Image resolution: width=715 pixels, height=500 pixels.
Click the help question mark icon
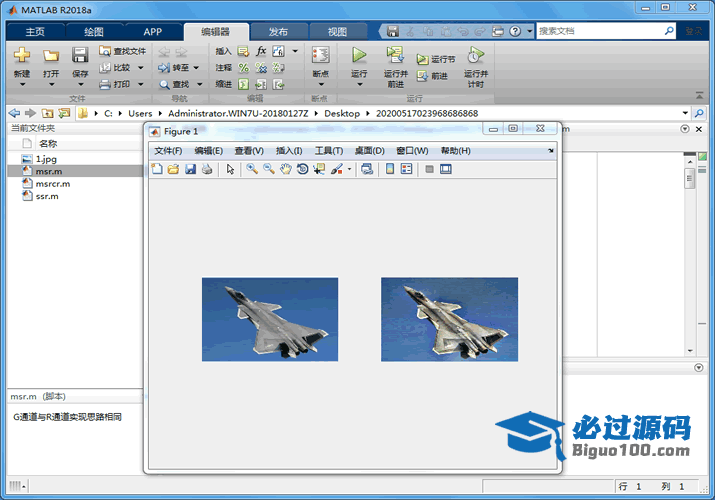(x=515, y=31)
